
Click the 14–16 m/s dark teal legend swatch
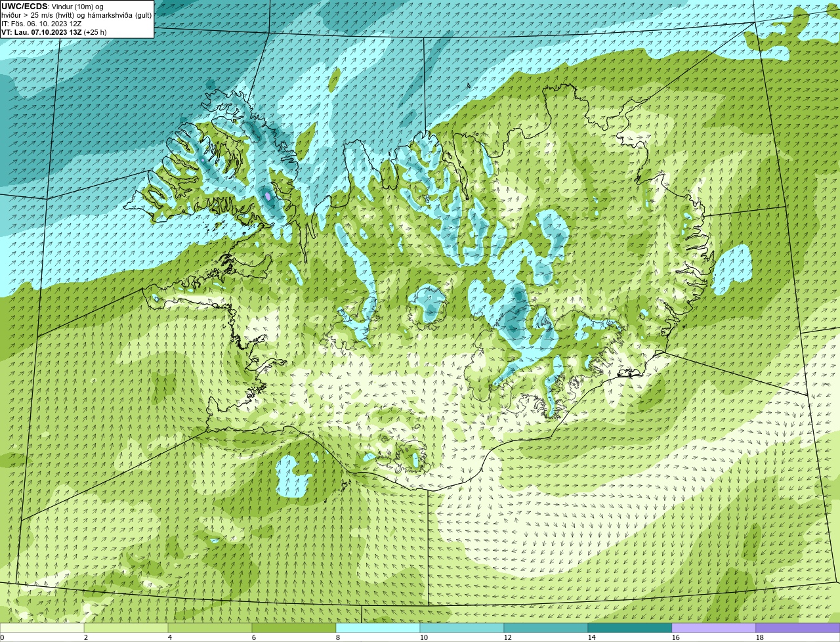[630, 628]
